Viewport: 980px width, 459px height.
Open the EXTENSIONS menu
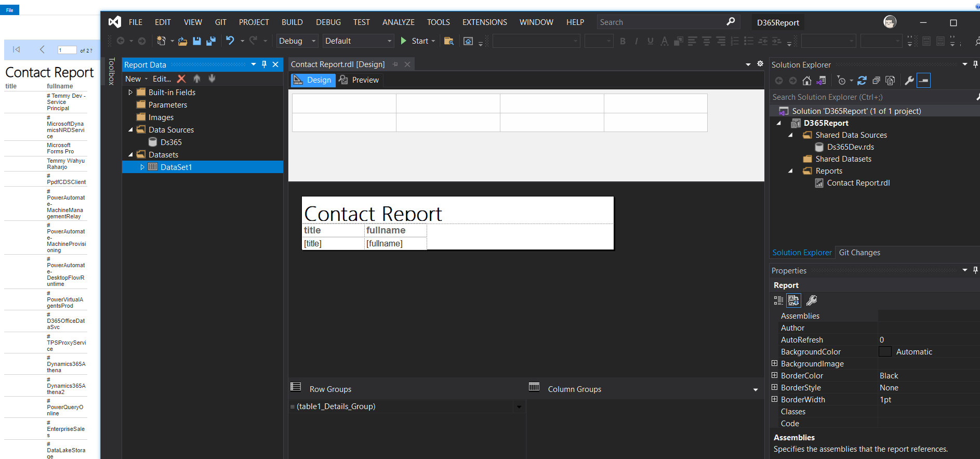point(485,22)
